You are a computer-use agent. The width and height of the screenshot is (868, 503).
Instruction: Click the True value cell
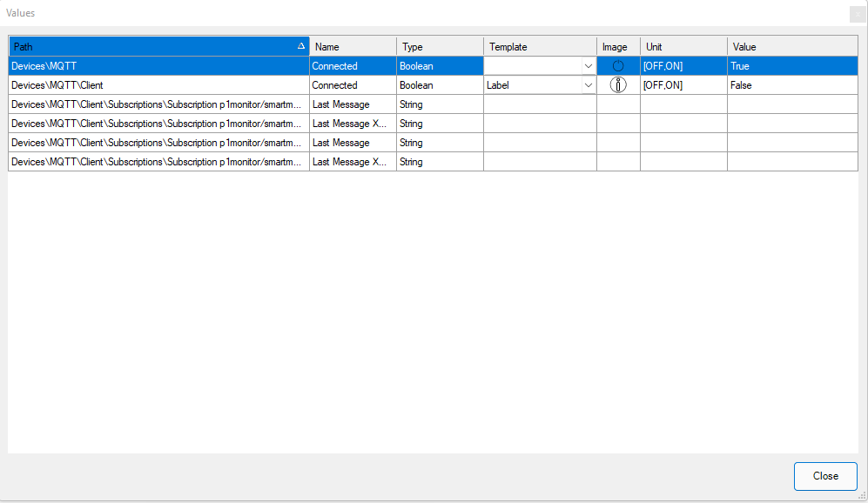[x=792, y=66]
